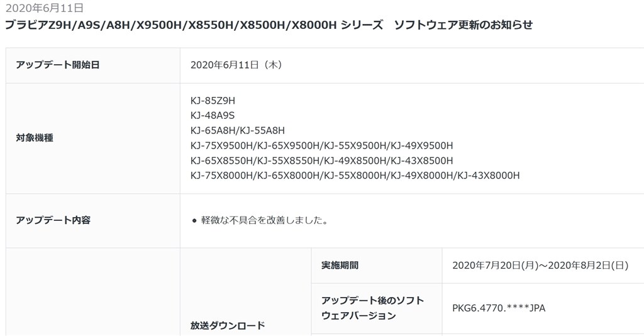
Task: Click the KJ-48A9S model entry
Action: pyautogui.click(x=213, y=115)
